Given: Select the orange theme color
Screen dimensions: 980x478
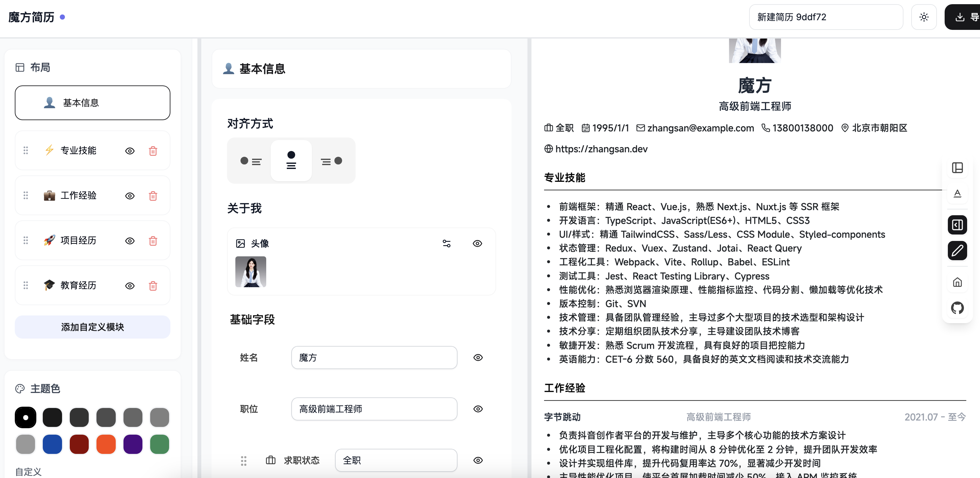Looking at the screenshot, I should 106,444.
